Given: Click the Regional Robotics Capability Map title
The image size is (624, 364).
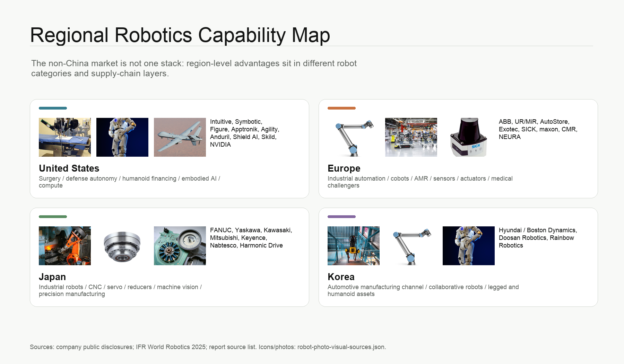Looking at the screenshot, I should (180, 35).
